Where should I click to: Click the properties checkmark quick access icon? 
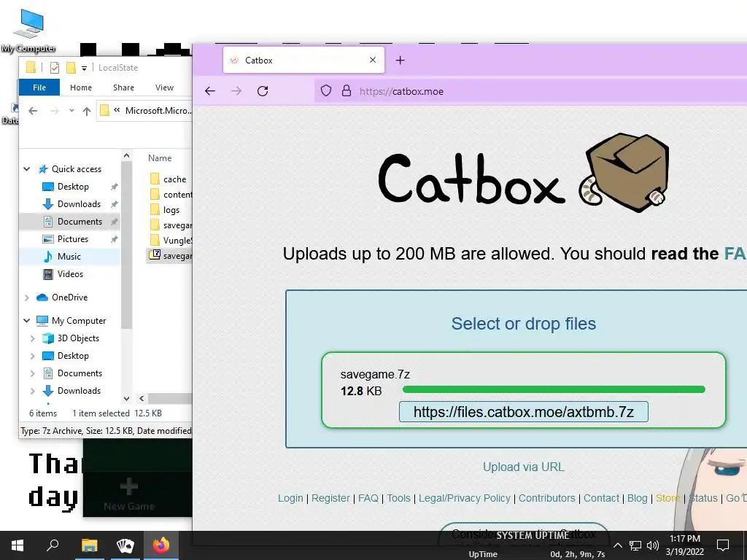coord(55,68)
